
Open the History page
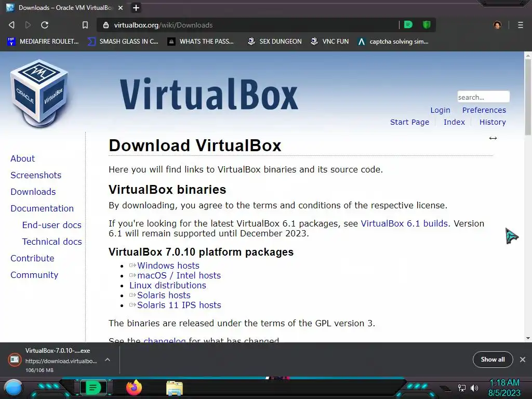pyautogui.click(x=493, y=122)
